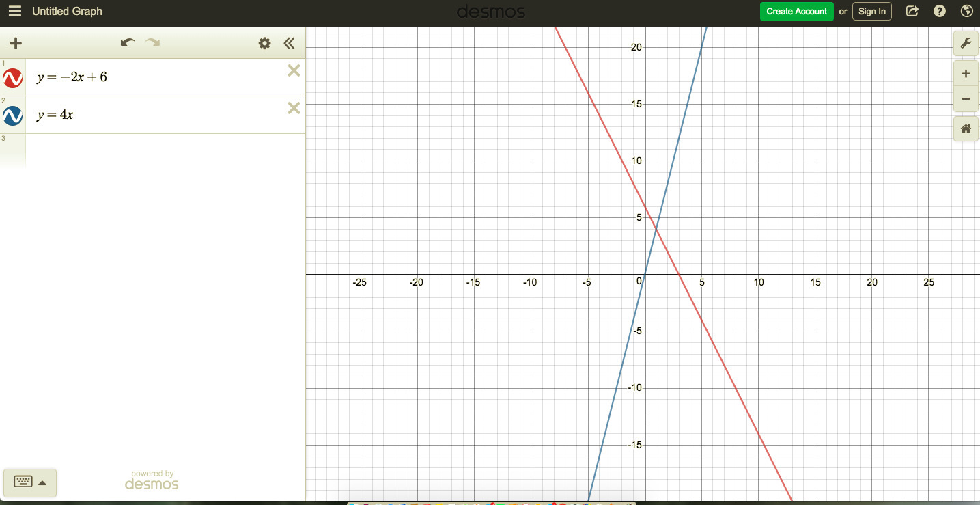Click the x-axis label 10
Viewport: 980px width, 505px height.
pos(759,282)
